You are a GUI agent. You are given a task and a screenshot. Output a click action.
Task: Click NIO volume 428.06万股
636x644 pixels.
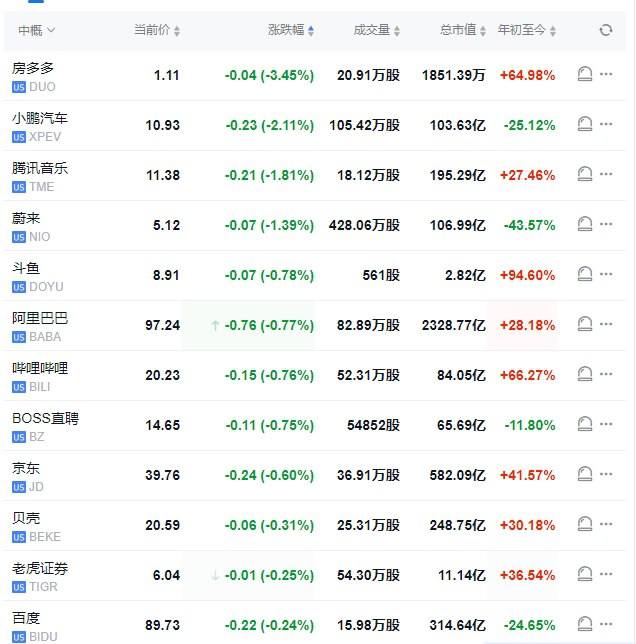364,225
